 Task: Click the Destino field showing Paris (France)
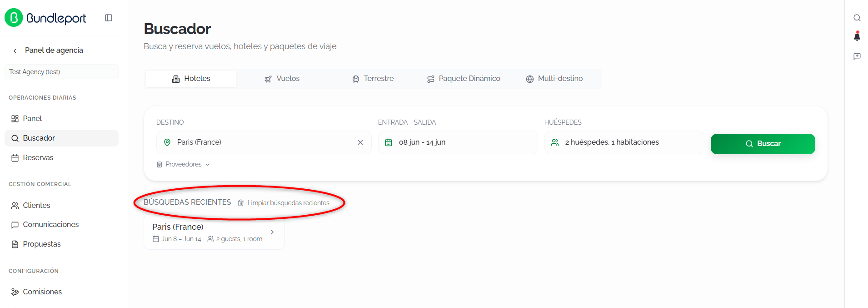(x=264, y=142)
